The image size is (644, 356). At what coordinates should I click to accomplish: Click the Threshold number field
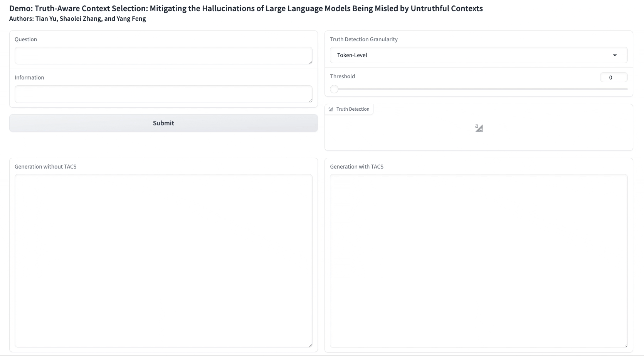614,78
